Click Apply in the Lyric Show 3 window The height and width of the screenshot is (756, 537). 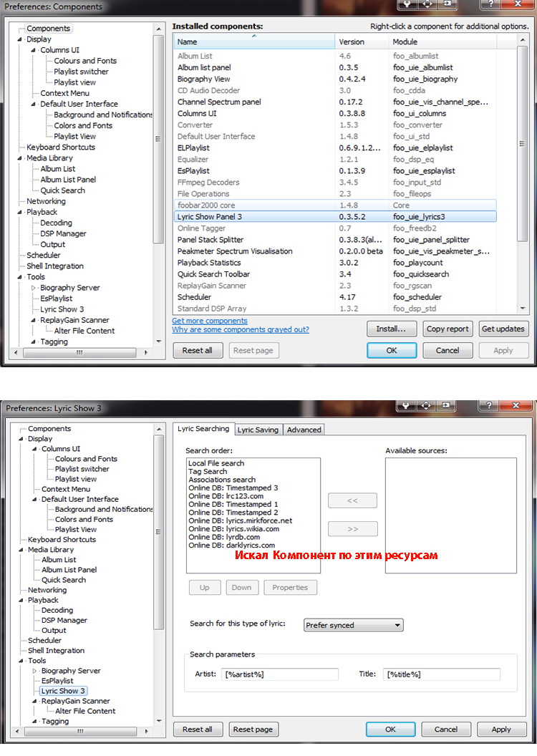(x=501, y=730)
